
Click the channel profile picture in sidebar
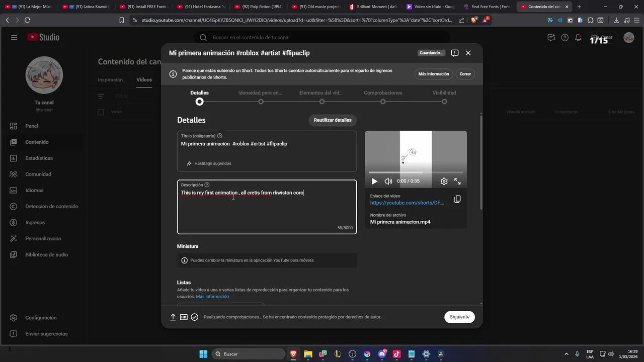[44, 75]
